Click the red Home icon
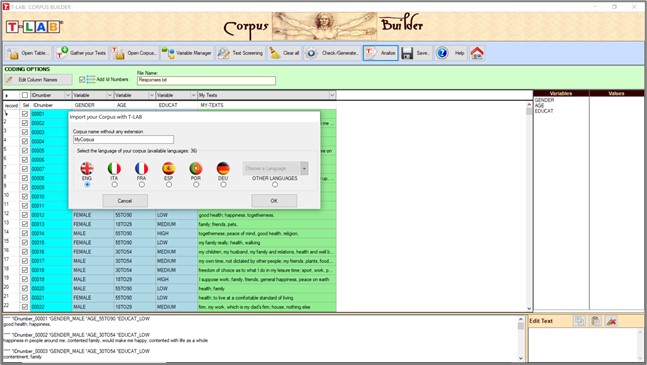This screenshot has width=647, height=365. (477, 53)
